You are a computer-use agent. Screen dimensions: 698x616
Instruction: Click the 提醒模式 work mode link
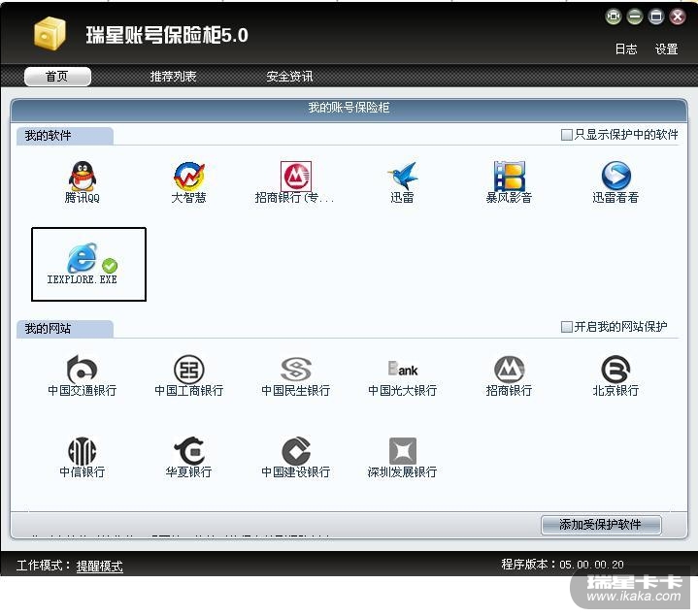pyautogui.click(x=99, y=566)
